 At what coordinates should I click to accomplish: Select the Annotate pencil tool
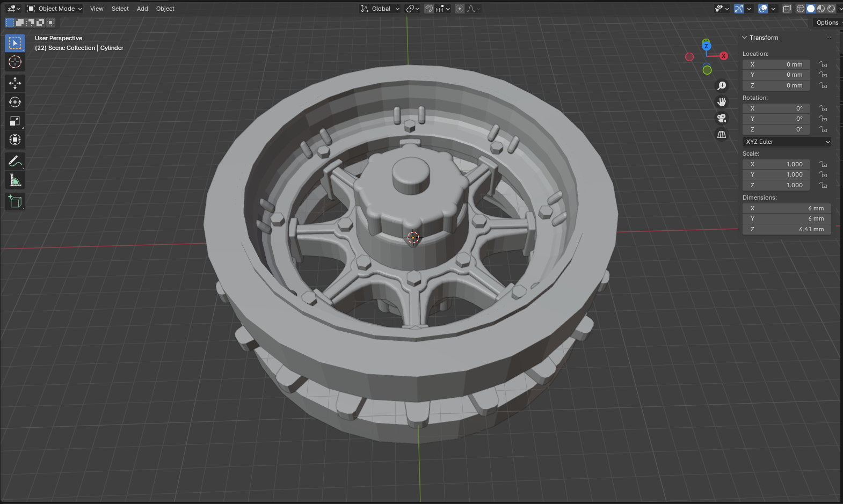click(x=15, y=161)
